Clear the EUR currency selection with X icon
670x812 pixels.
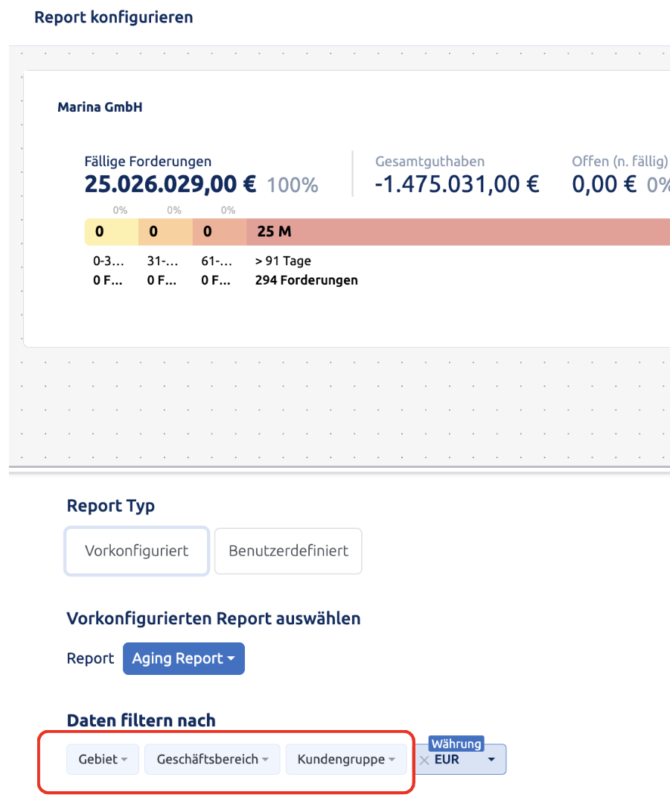[x=424, y=760]
